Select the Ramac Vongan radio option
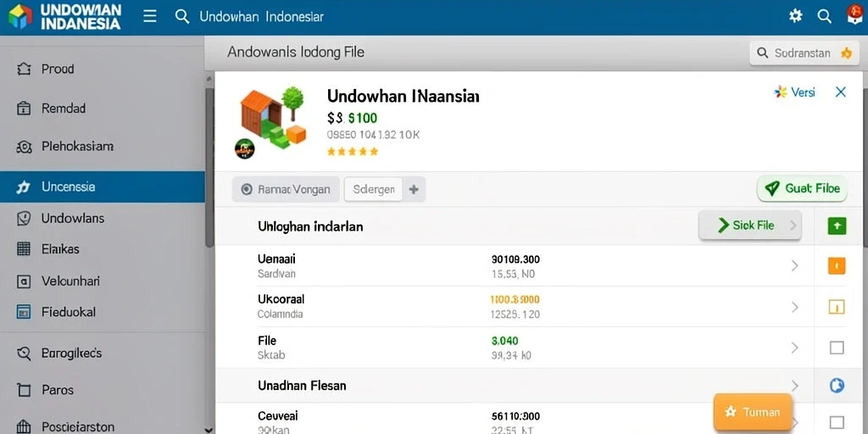Image resolution: width=868 pixels, height=434 pixels. (286, 189)
